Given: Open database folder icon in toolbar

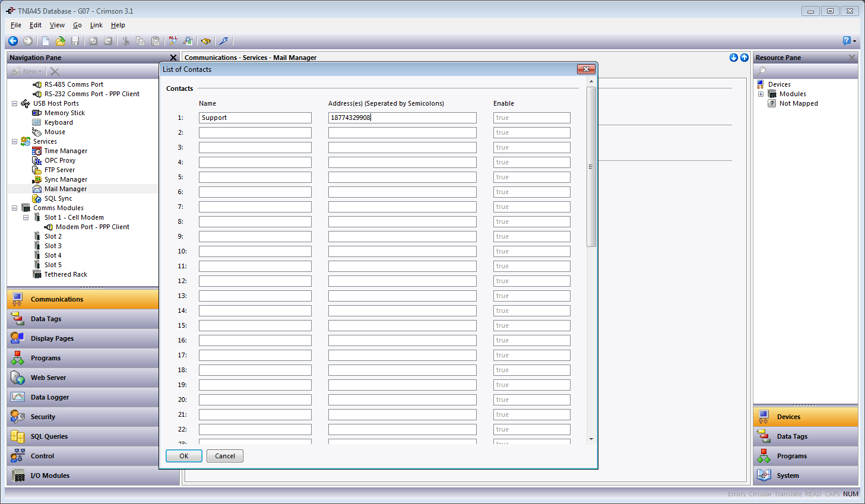Looking at the screenshot, I should [60, 41].
